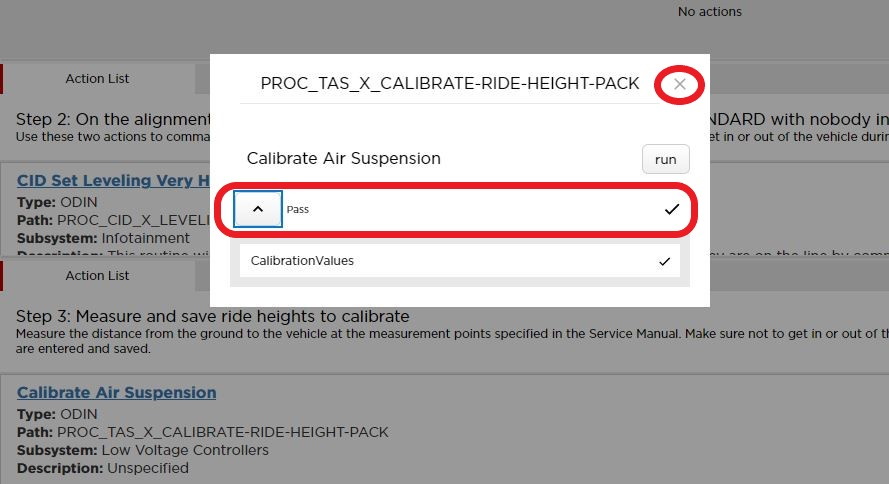Click the Step 2 alignment heading
Viewport: 889px width, 484px height.
(112, 119)
